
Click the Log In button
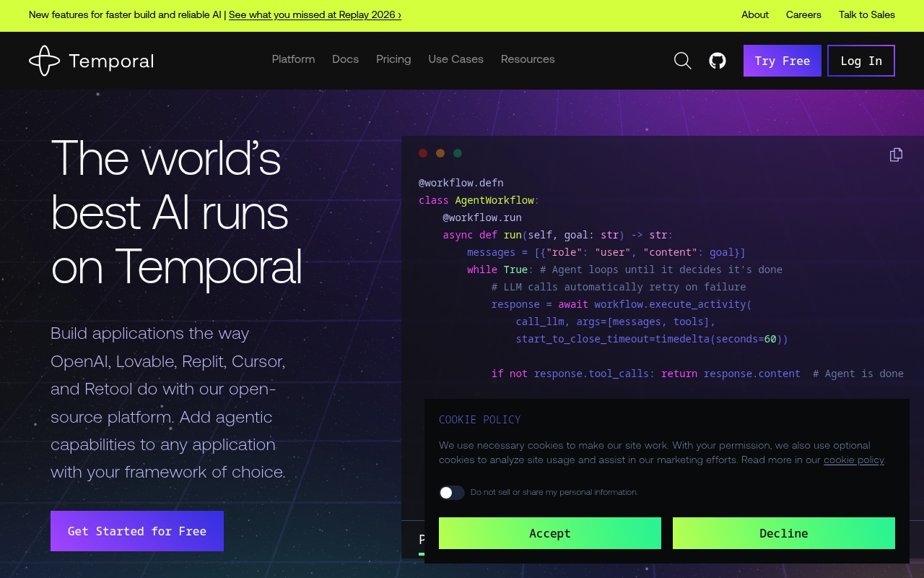(861, 61)
